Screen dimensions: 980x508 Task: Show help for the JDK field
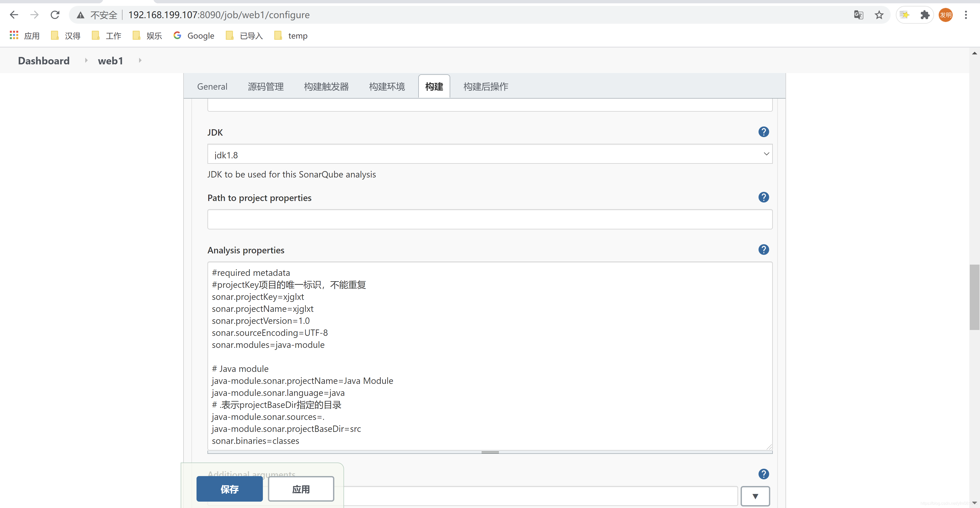[763, 132]
